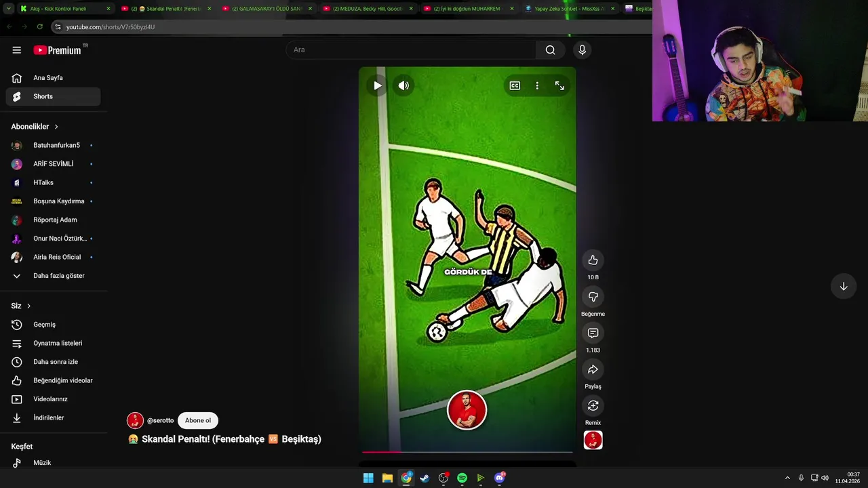Close the MEDUZA, Becky Hill tab
The width and height of the screenshot is (868, 488).
(x=411, y=9)
